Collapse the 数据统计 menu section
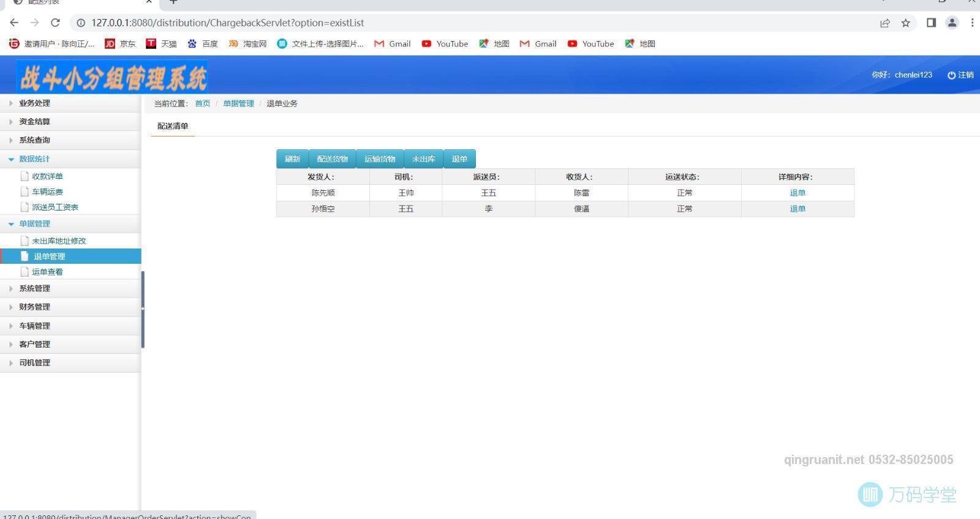The height and width of the screenshot is (519, 980). (x=70, y=159)
